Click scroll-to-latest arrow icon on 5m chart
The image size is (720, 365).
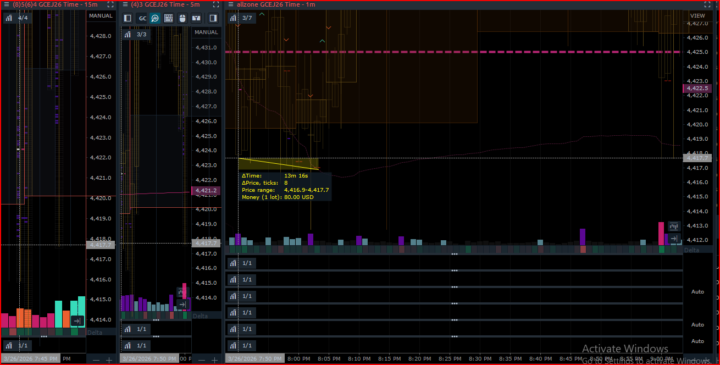pos(182,304)
